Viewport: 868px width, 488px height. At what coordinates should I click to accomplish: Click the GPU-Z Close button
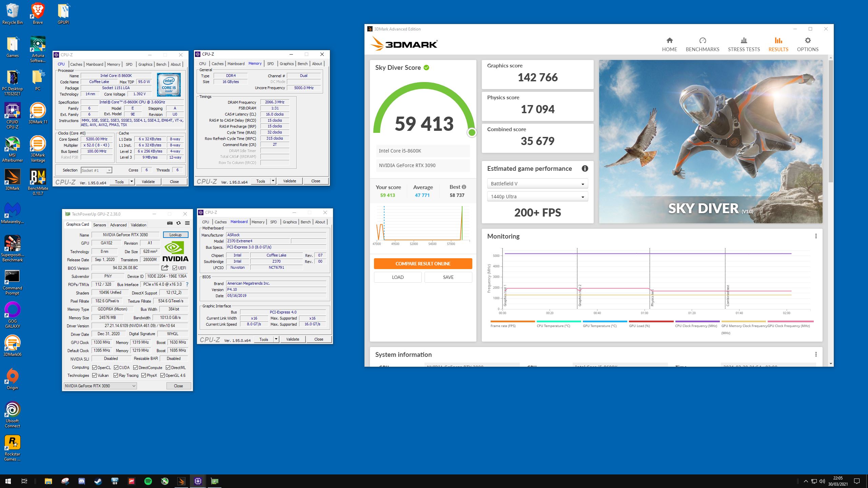[178, 386]
